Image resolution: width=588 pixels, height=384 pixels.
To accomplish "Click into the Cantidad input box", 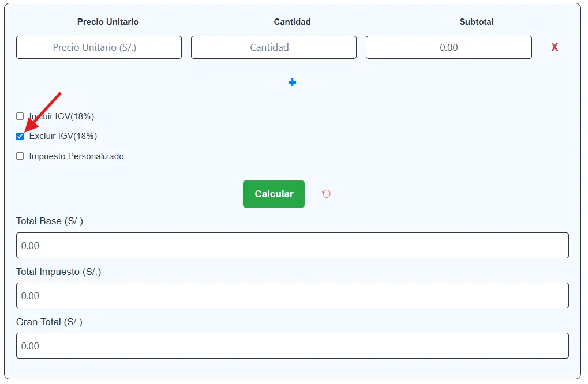I will point(274,47).
